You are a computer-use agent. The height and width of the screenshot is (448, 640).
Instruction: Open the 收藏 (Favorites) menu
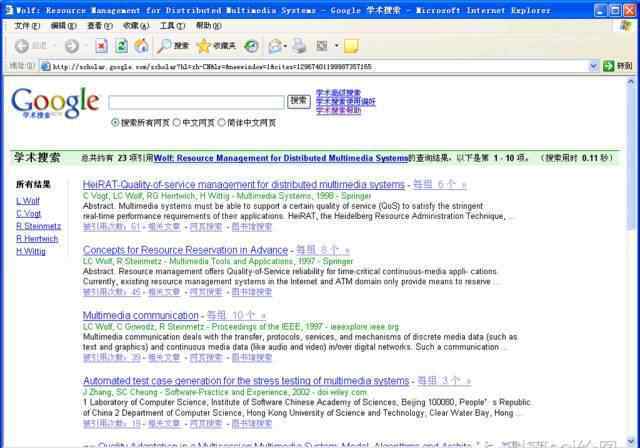tap(136, 26)
